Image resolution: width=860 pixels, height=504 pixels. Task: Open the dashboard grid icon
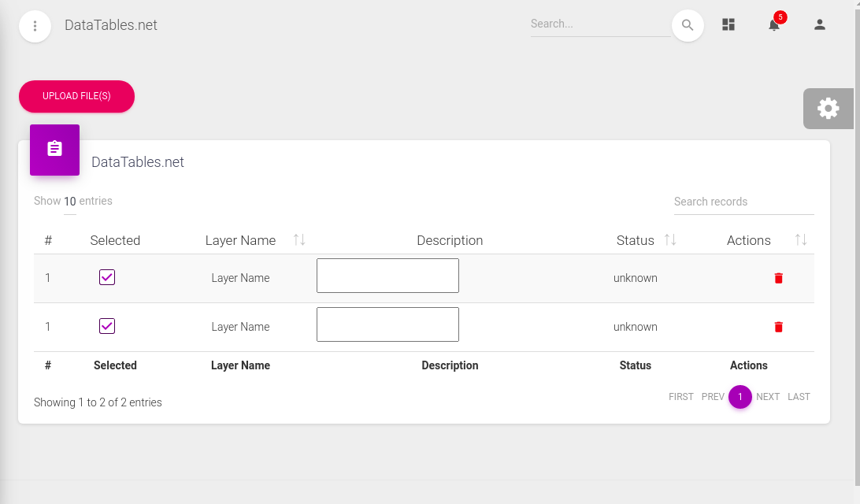pyautogui.click(x=728, y=25)
